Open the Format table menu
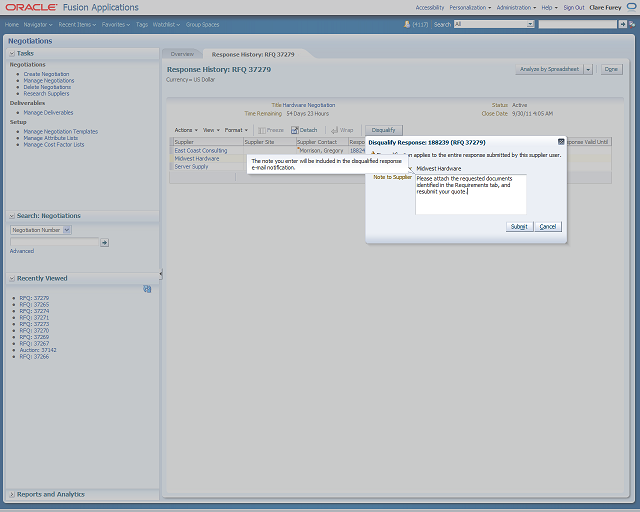Viewport: 640px width, 512px height. (x=236, y=130)
